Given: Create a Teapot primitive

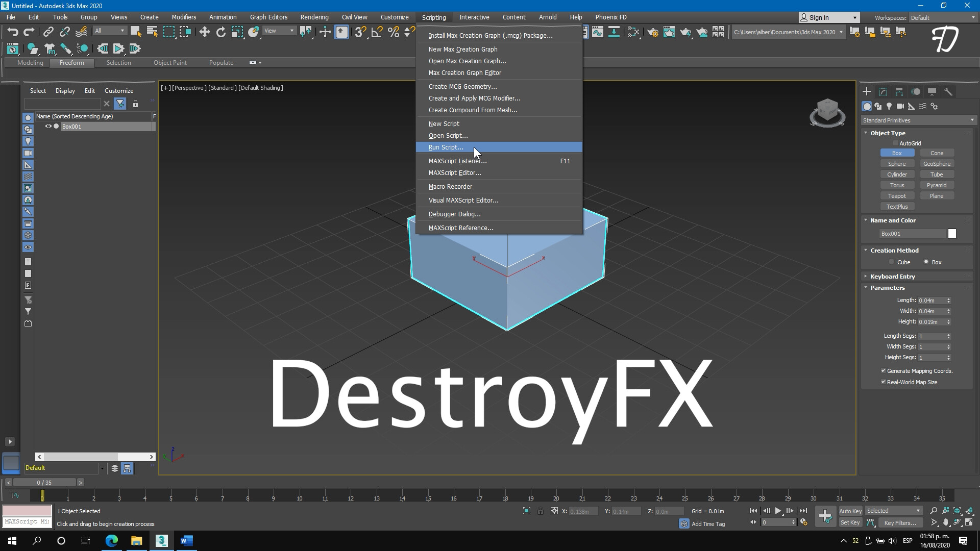Looking at the screenshot, I should click(x=897, y=195).
